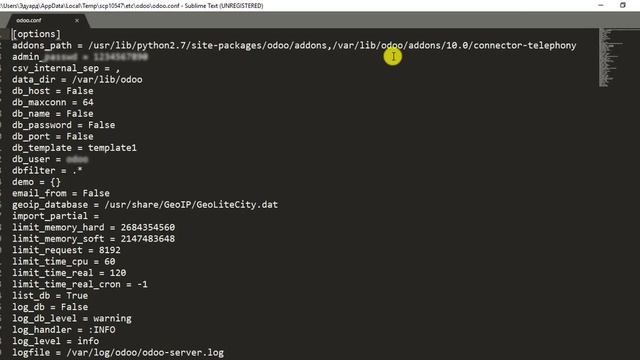This screenshot has height=360, width=640.
Task: Click the limit_time_real_cron value -1
Action: 142,284
